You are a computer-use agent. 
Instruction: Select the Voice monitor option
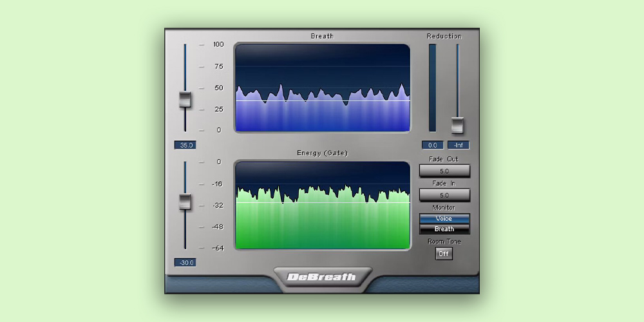tap(444, 219)
